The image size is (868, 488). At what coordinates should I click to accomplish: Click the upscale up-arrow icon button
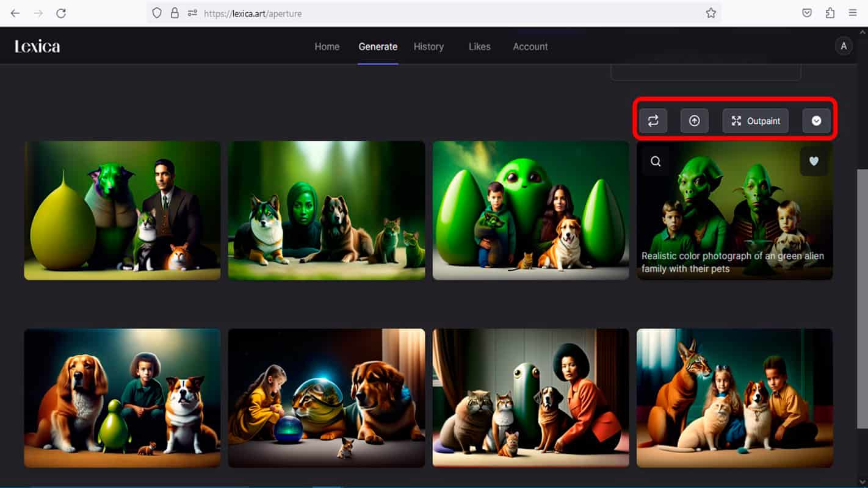pos(695,121)
